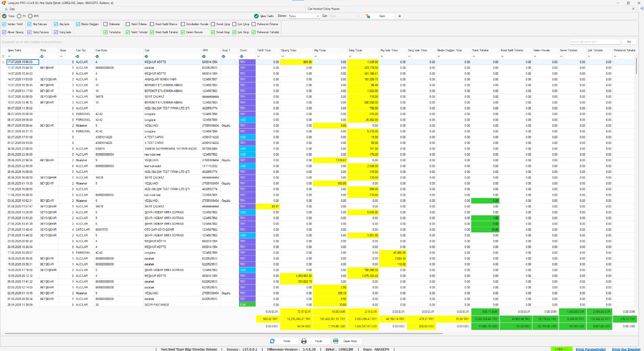Click the green EUR cell for SEDİR PASTANESİ
Image resolution: width=644 pixels, height=351 pixels.
tap(247, 305)
